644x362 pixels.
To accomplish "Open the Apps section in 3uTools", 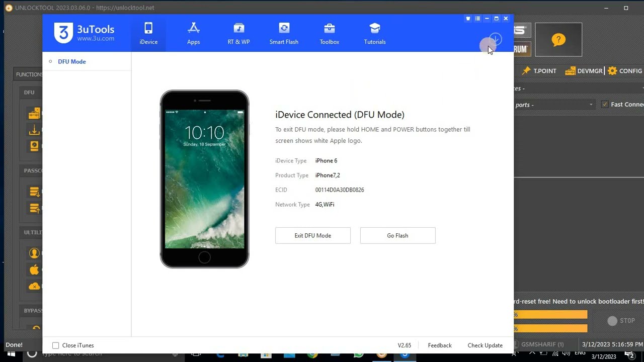I will pos(194,34).
